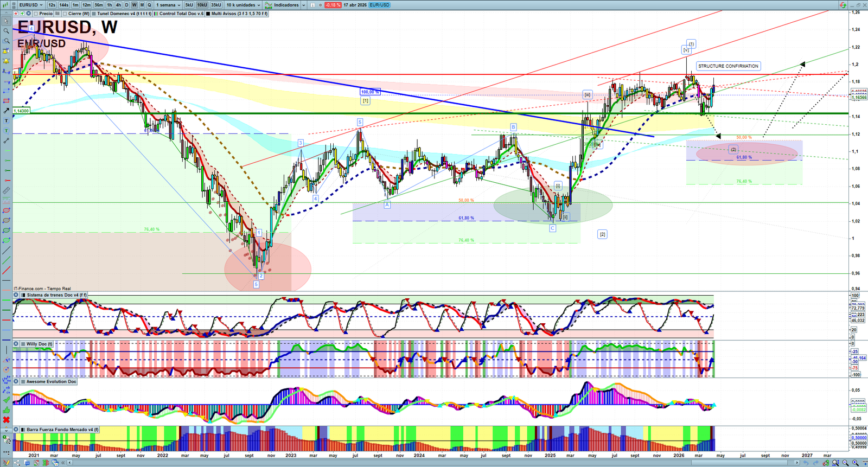868x467 pixels.
Task: Close the Barra Fuerza Fondo Mercado panel
Action: (x=16, y=430)
